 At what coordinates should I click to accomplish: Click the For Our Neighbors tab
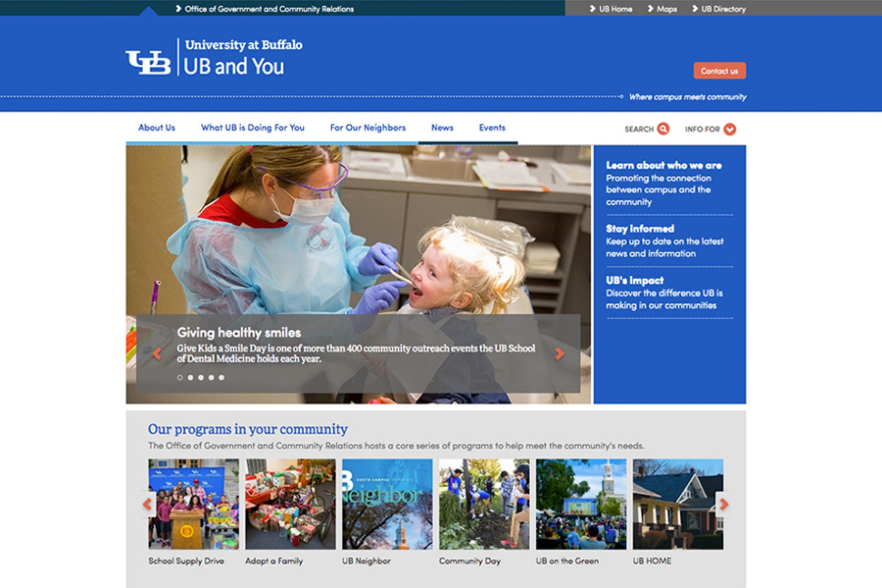coord(367,128)
